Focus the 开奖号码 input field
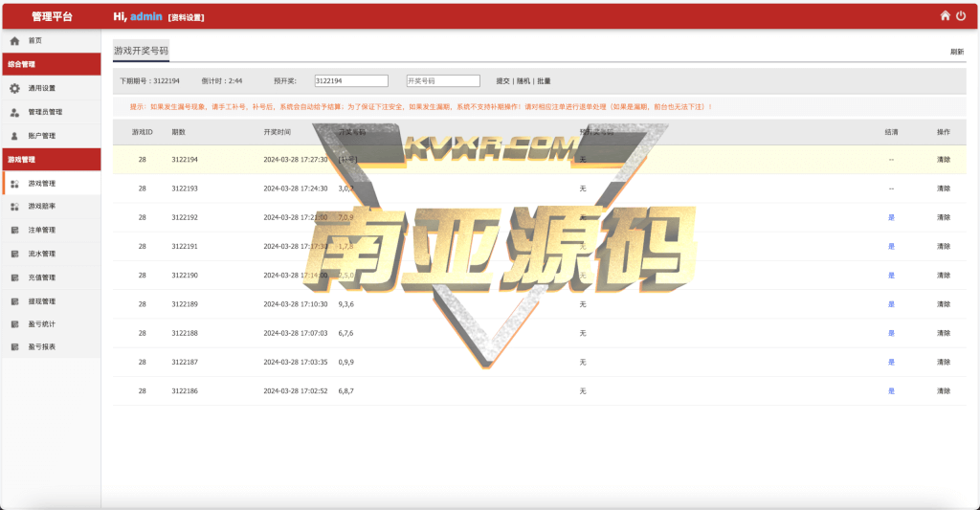 coord(443,80)
